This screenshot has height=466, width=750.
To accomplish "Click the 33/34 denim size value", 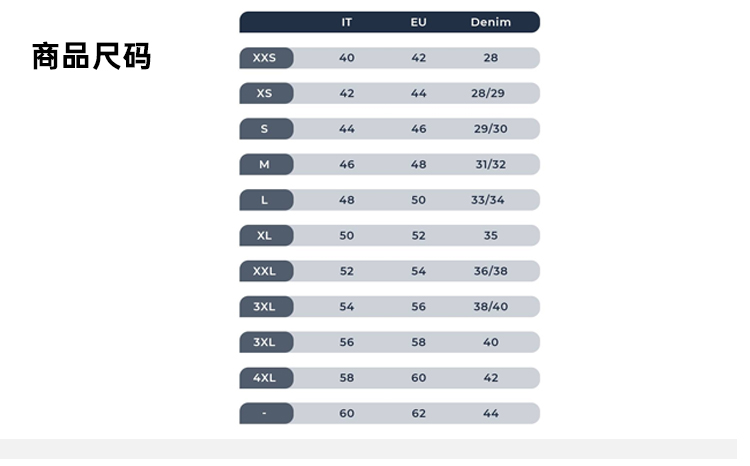I will click(488, 200).
